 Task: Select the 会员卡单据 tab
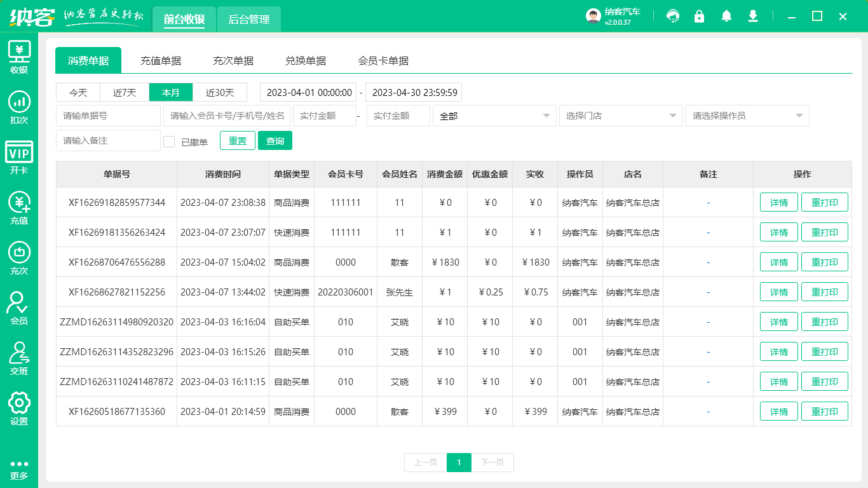tap(383, 60)
